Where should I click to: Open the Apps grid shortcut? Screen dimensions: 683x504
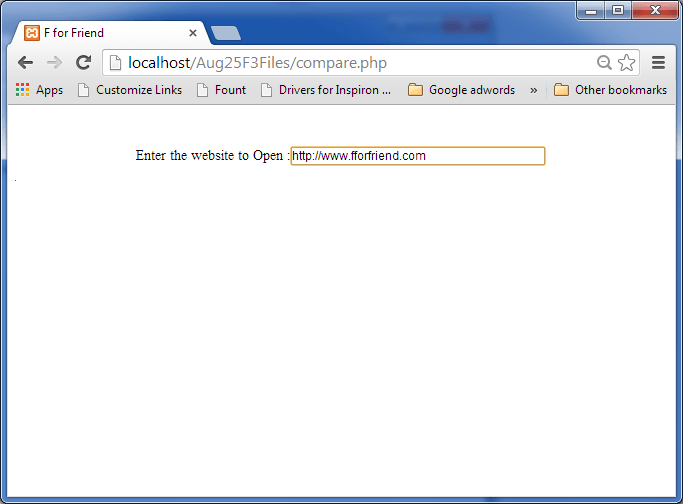(40, 90)
